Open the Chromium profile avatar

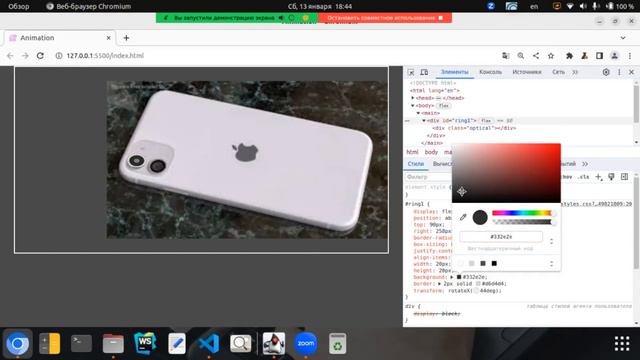(x=614, y=56)
